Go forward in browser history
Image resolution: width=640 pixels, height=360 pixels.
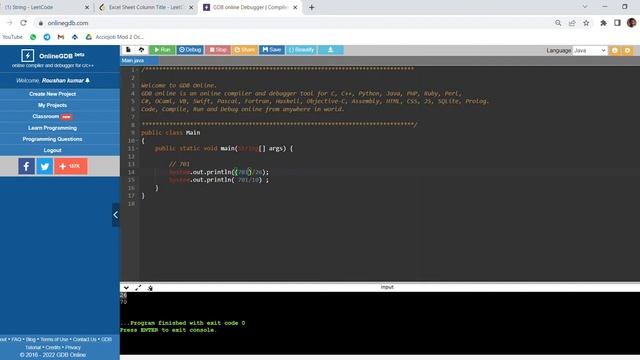click(x=9, y=23)
